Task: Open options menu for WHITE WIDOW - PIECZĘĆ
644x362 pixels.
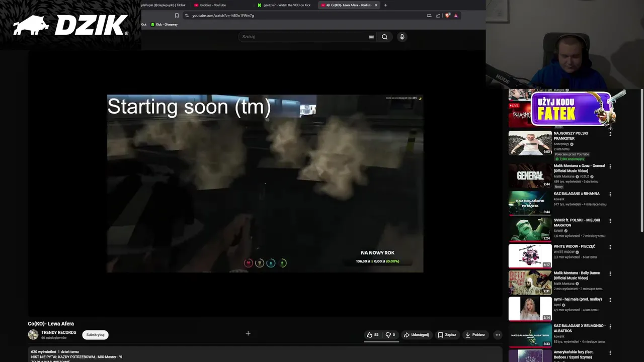Action: pos(610,247)
